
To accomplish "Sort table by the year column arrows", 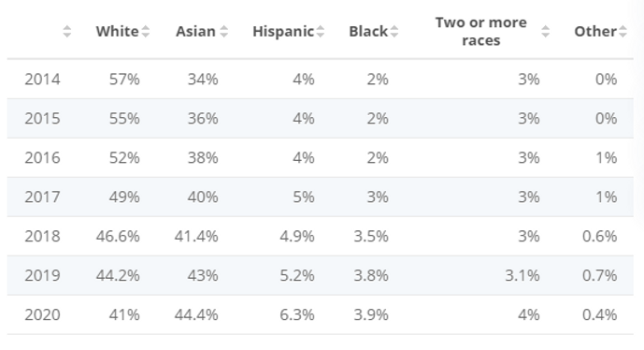I will pos(67,31).
